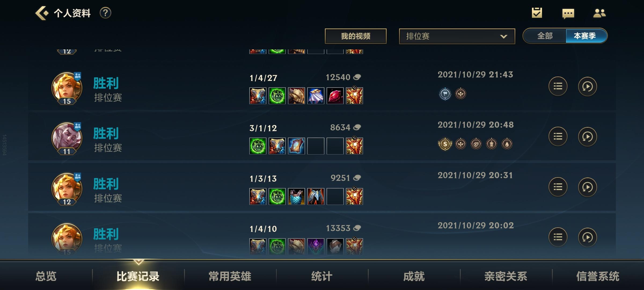
Task: Open the 信誉系统 tab
Action: pyautogui.click(x=598, y=276)
